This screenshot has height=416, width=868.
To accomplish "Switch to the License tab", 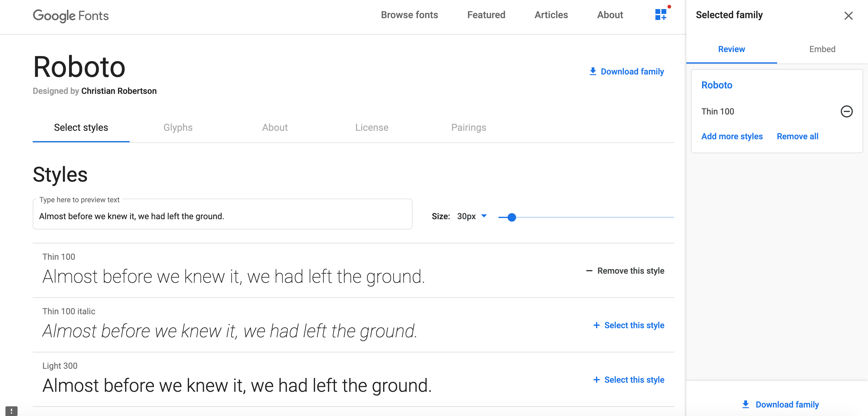I will point(372,127).
